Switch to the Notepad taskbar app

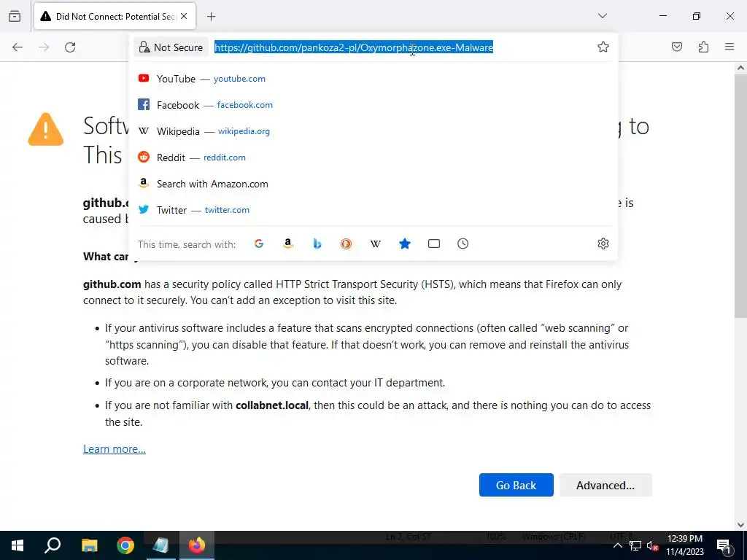click(161, 545)
